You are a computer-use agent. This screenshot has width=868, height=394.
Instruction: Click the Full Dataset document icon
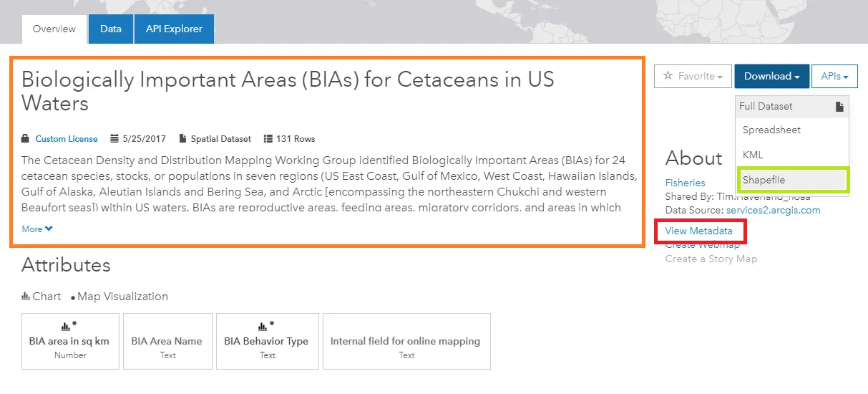(x=839, y=107)
